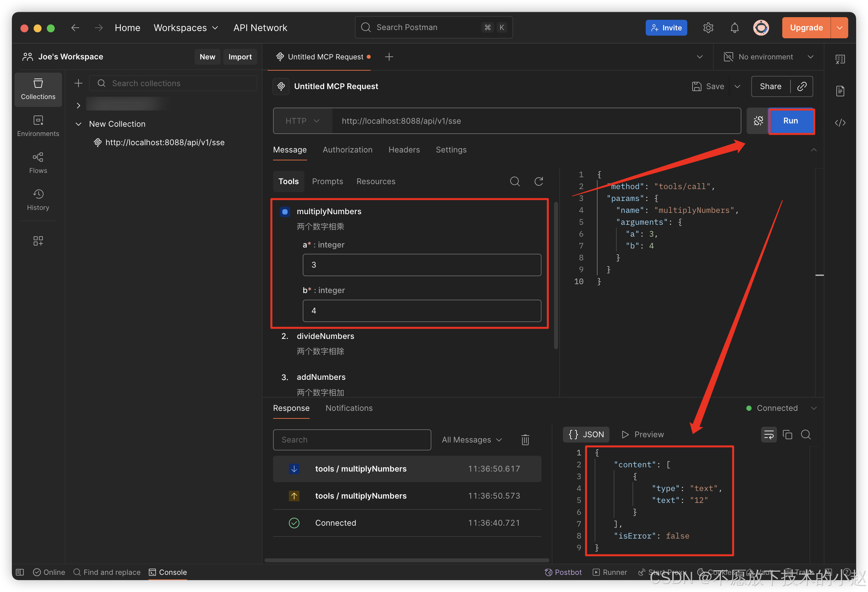Open the History sidebar panel

pyautogui.click(x=38, y=200)
